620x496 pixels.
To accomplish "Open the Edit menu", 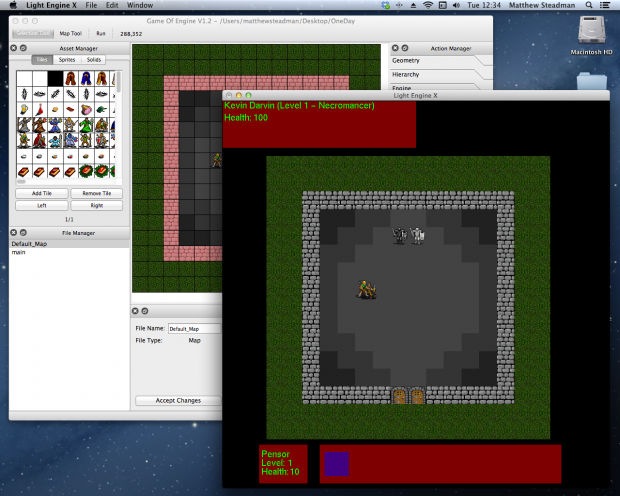I will pos(112,5).
